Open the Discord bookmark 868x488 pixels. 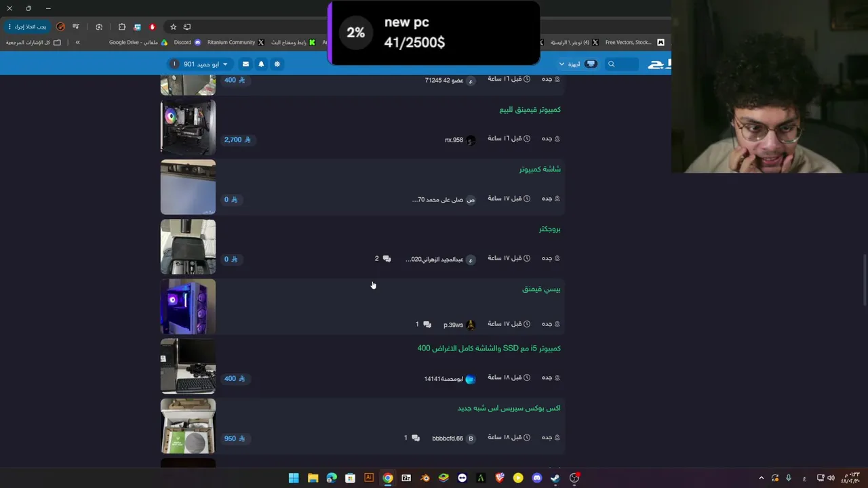coord(187,42)
